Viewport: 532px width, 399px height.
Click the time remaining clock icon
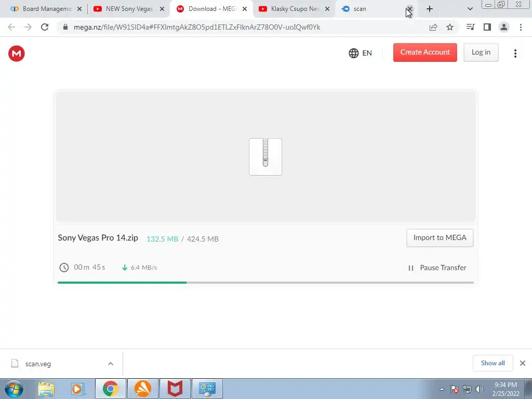click(x=64, y=268)
